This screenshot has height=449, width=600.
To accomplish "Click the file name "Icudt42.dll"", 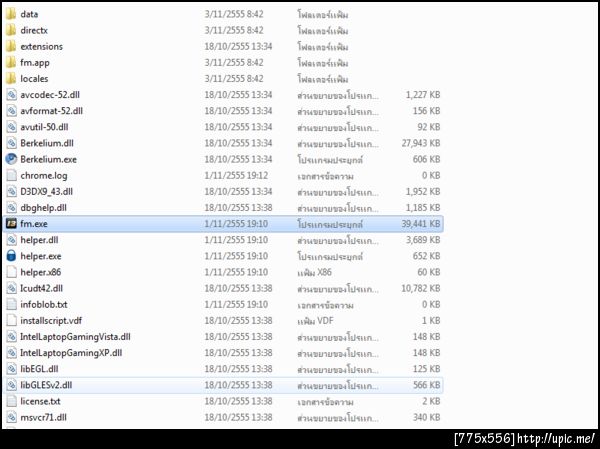I will (41, 288).
